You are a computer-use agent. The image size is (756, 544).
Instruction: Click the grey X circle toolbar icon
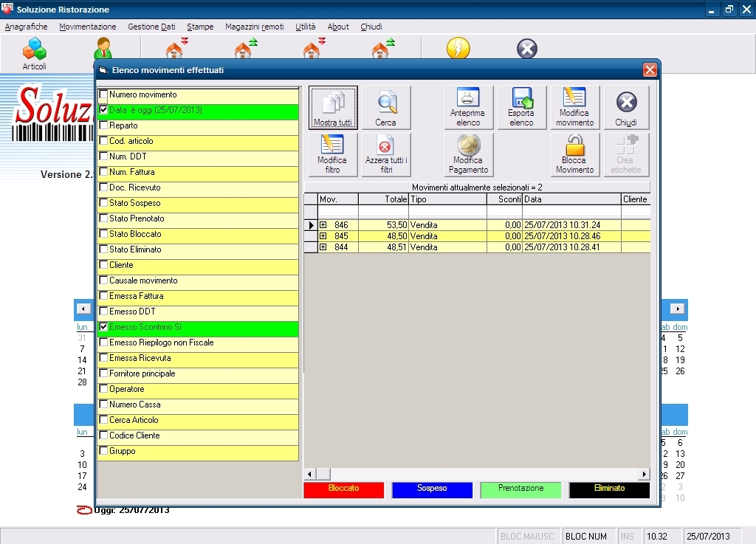coord(527,49)
